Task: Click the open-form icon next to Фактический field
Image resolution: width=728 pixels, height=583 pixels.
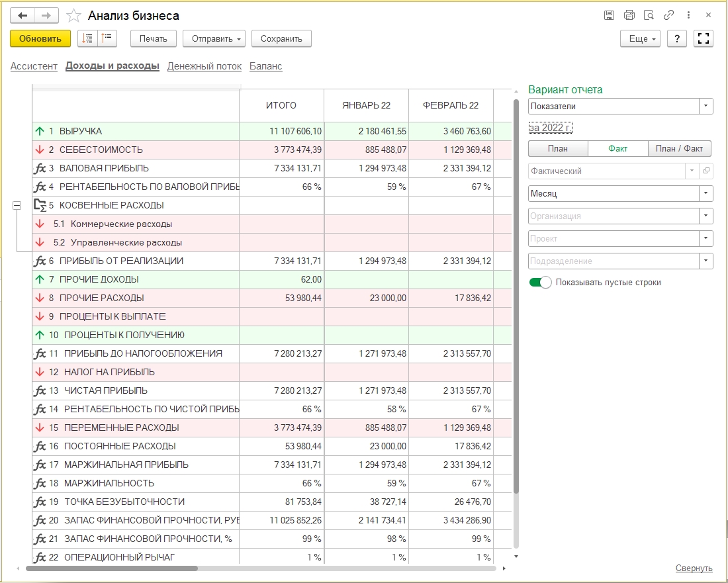Action: pyautogui.click(x=706, y=171)
